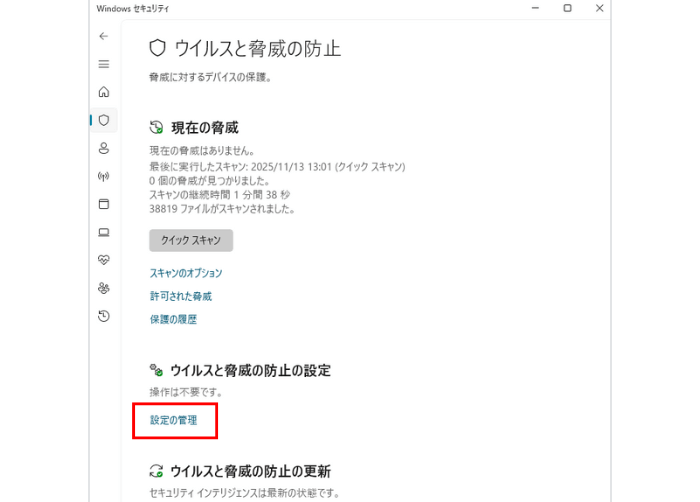This screenshot has width=700, height=502.
Task: Click the shield icon beside page title
Action: point(157,48)
